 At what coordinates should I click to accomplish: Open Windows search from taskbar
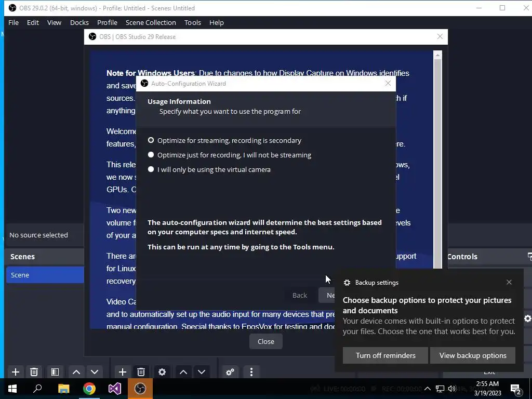[37, 389]
